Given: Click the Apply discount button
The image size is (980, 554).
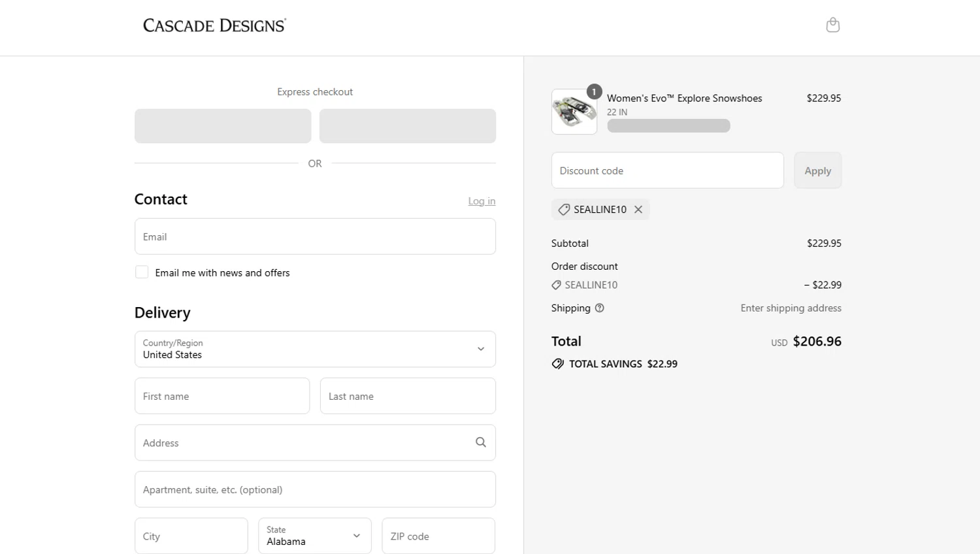Looking at the screenshot, I should click(818, 171).
